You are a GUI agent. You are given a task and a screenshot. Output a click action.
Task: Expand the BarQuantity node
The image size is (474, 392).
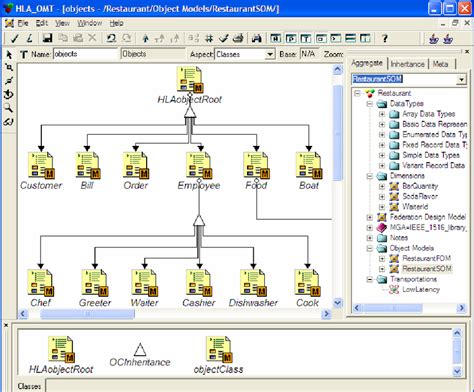click(x=382, y=186)
